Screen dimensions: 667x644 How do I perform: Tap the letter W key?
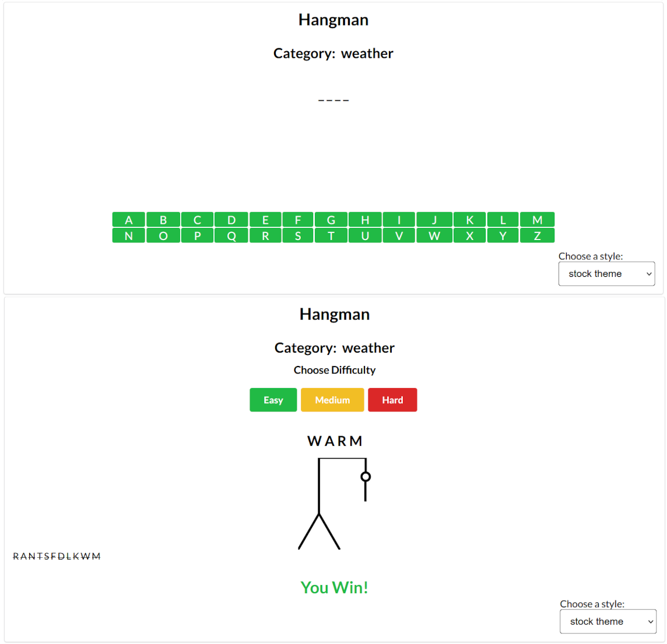click(x=434, y=236)
